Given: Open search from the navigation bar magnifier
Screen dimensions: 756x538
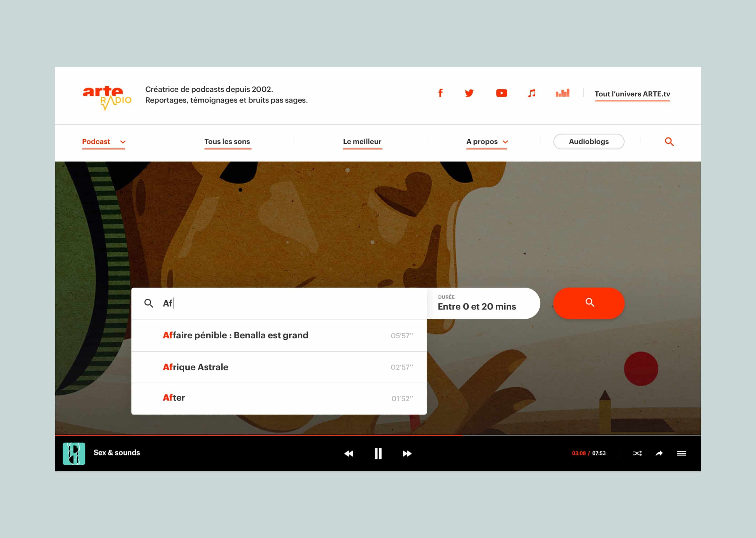Looking at the screenshot, I should point(669,142).
